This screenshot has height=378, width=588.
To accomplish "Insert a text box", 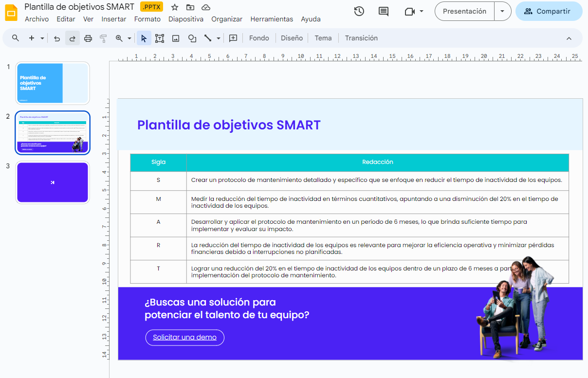I will tap(159, 38).
